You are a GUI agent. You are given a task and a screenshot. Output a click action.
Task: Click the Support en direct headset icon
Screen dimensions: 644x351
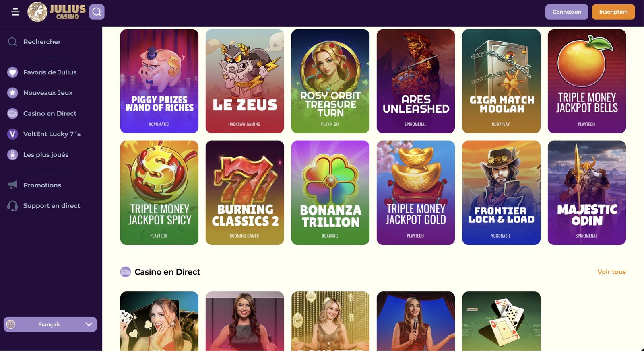click(x=12, y=206)
